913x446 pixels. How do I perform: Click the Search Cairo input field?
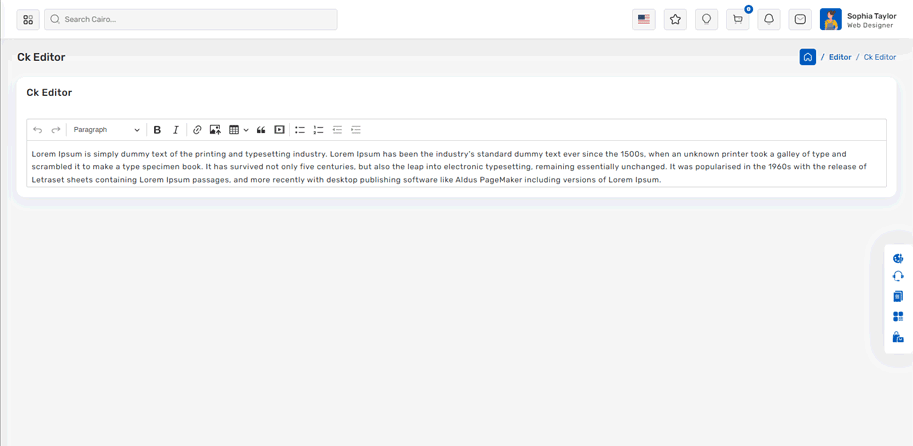(191, 19)
